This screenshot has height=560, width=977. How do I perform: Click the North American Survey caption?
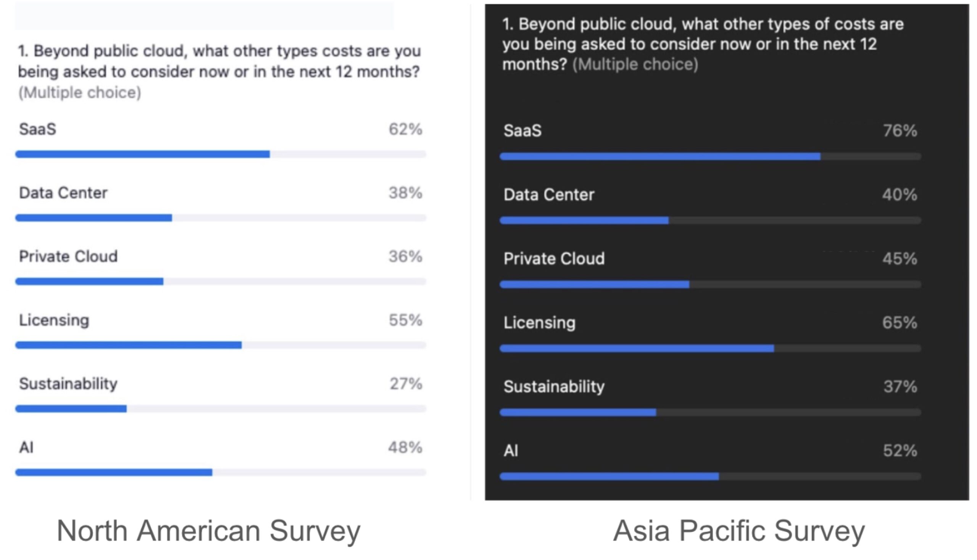point(208,531)
